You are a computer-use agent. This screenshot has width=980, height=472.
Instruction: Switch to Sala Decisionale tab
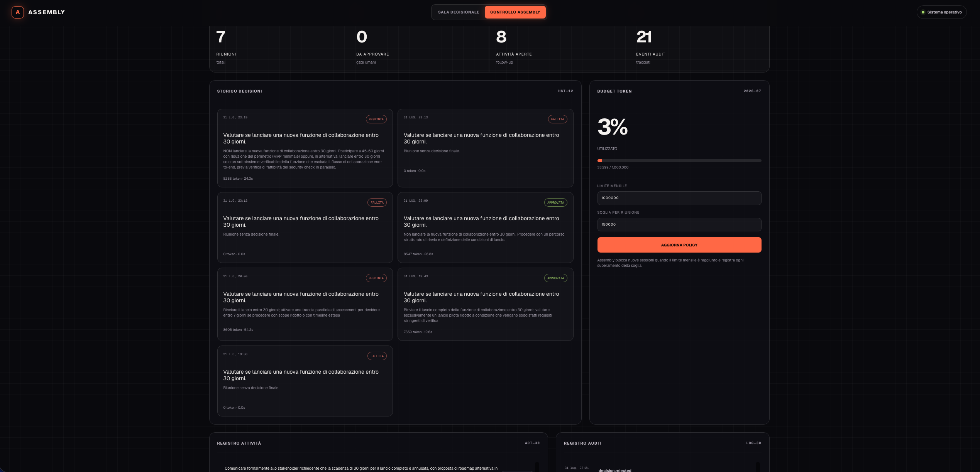(459, 12)
